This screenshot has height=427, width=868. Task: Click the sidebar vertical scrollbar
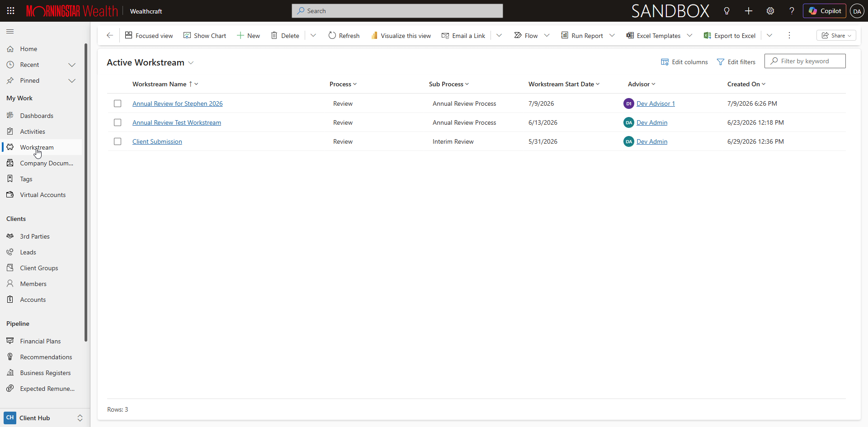pos(86,192)
